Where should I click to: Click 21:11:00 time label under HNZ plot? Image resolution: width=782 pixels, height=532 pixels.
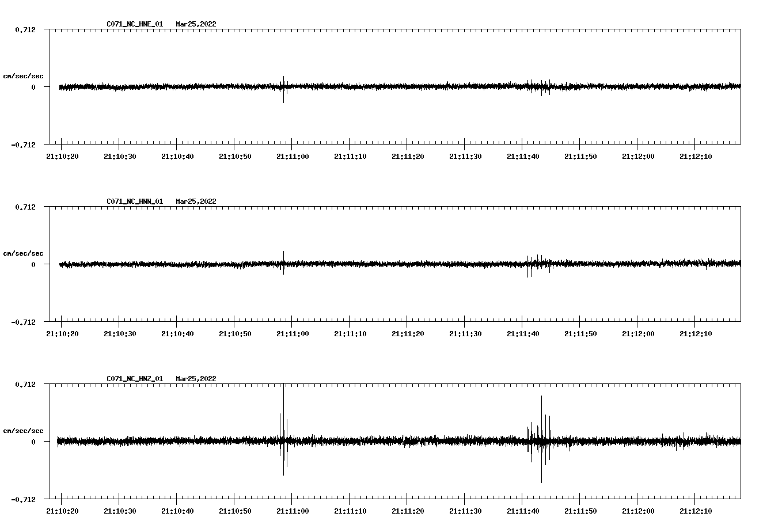point(293,511)
